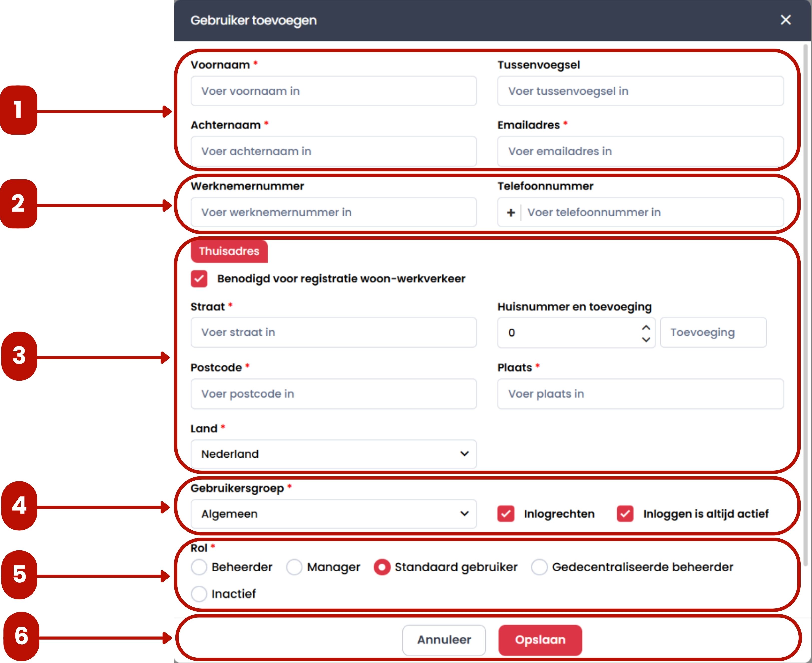Click the Thuisadres tab label
This screenshot has width=812, height=663.
pyautogui.click(x=229, y=251)
